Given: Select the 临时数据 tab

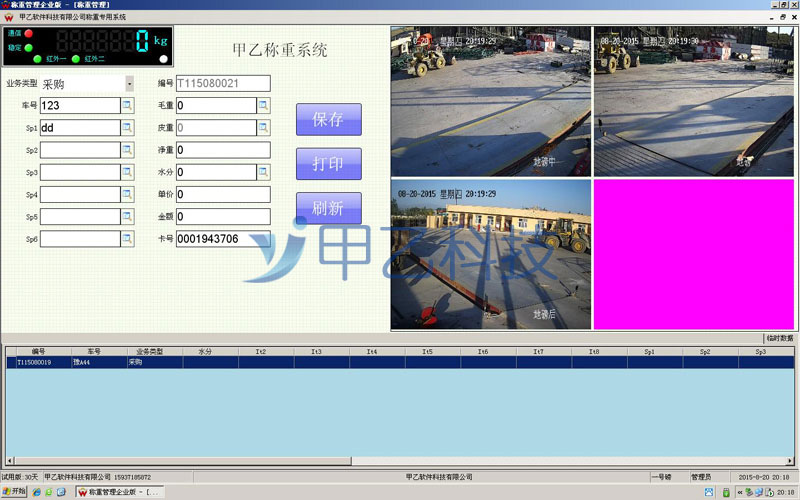Looking at the screenshot, I should click(x=779, y=339).
